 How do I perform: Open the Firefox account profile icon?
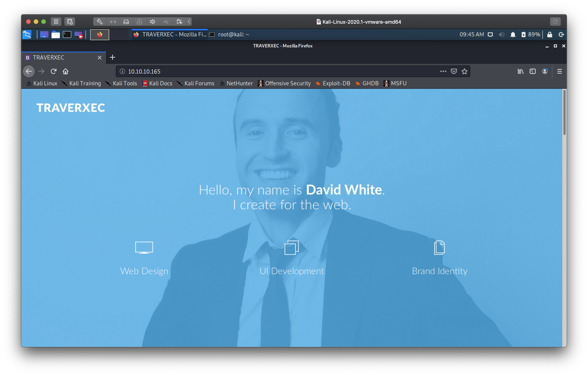pos(545,71)
